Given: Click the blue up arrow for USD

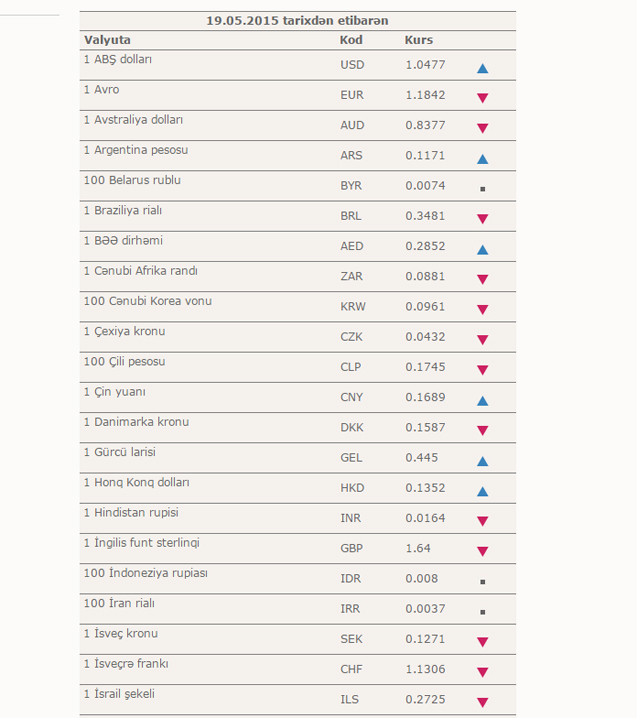Looking at the screenshot, I should (x=482, y=68).
